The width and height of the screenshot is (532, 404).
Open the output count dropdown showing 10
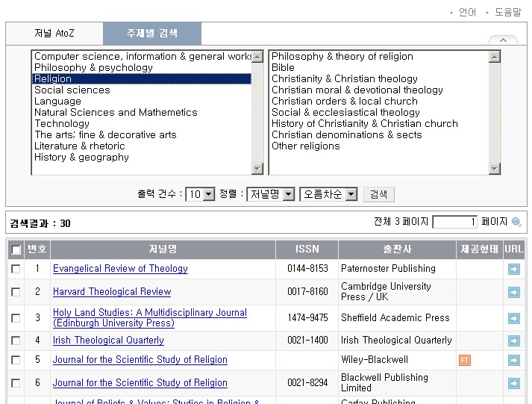tap(200, 194)
